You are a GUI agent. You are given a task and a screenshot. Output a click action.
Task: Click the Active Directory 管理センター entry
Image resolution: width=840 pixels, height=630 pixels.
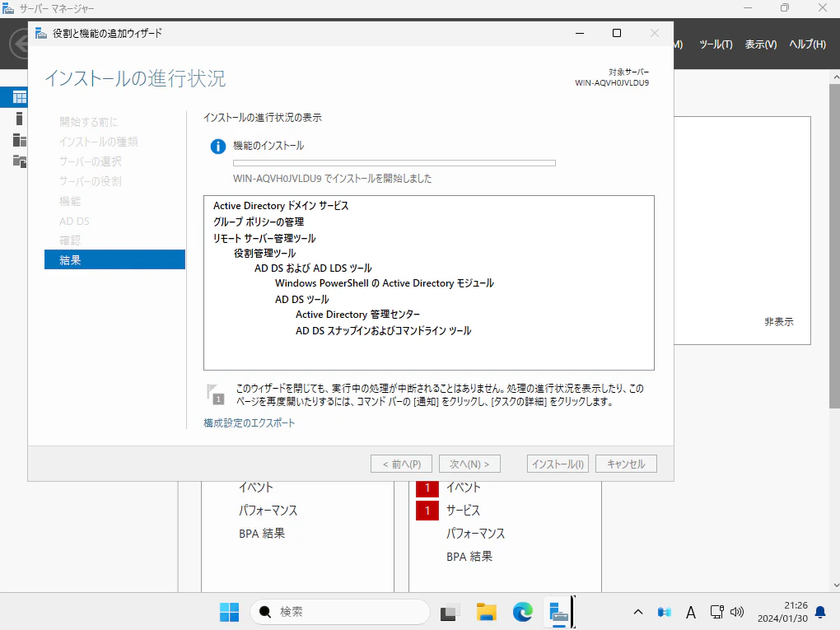pos(357,315)
